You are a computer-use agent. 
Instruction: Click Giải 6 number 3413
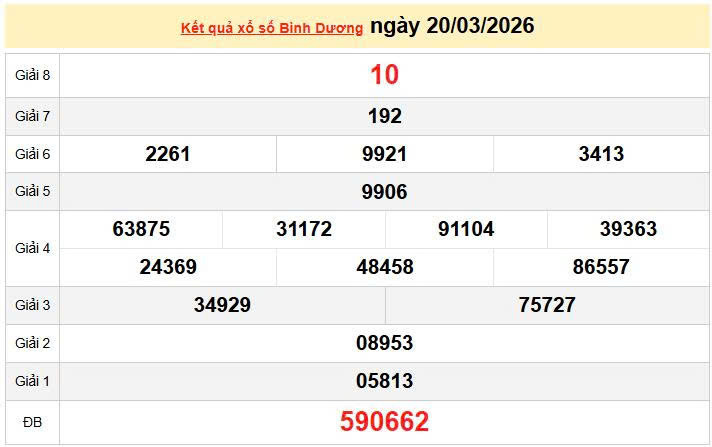601,154
